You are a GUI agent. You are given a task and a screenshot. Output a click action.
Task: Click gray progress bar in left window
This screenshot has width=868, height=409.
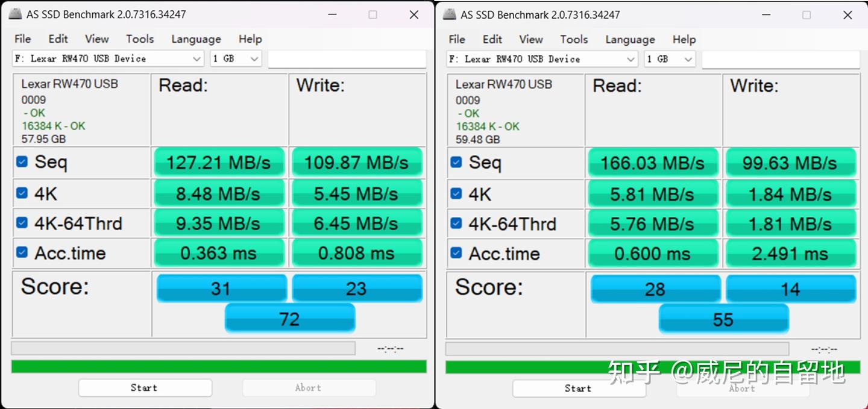[183, 348]
